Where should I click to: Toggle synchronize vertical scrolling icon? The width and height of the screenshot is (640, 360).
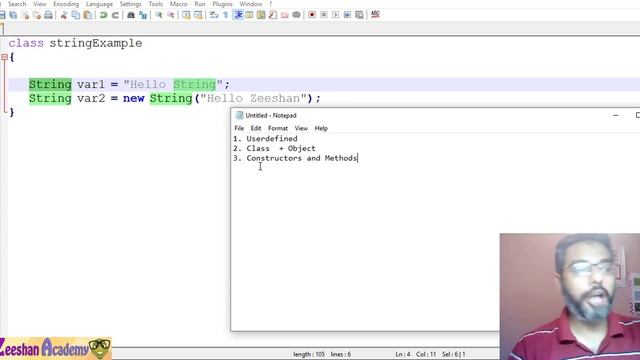[x=186, y=15]
